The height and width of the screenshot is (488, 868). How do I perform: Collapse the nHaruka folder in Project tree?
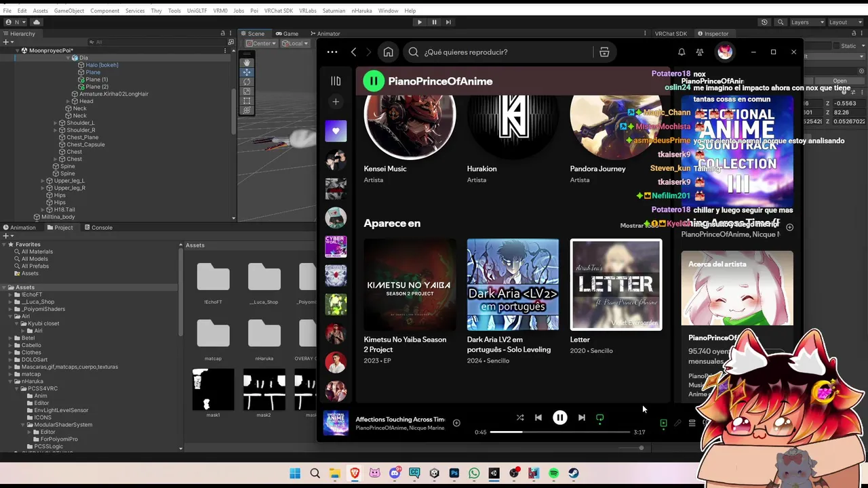[x=10, y=381]
